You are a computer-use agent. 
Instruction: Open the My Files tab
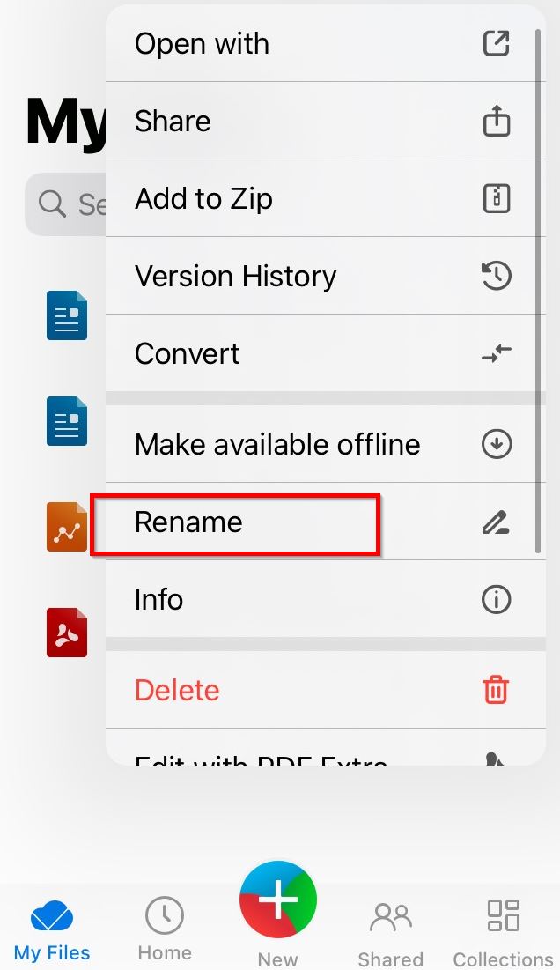click(52, 930)
